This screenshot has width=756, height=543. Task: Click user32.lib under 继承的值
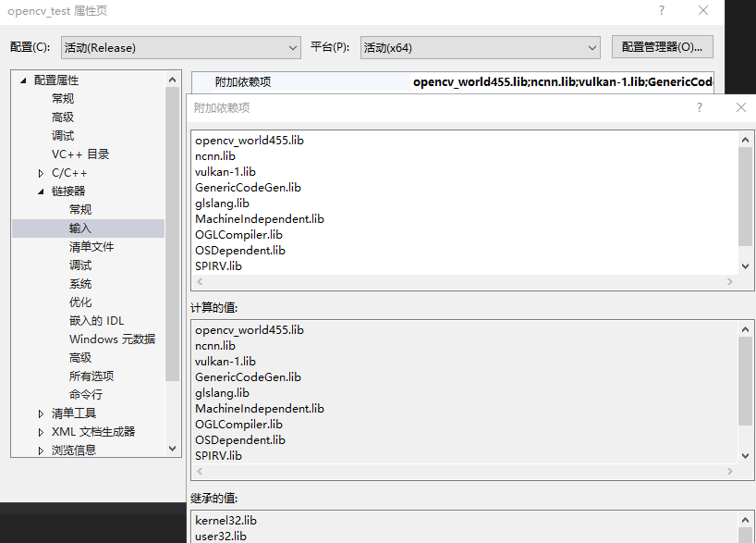pos(220,537)
